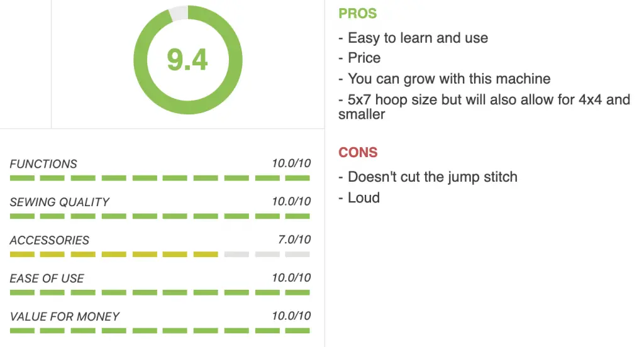
Task: Click the 9.4 overall score circle
Action: click(187, 60)
